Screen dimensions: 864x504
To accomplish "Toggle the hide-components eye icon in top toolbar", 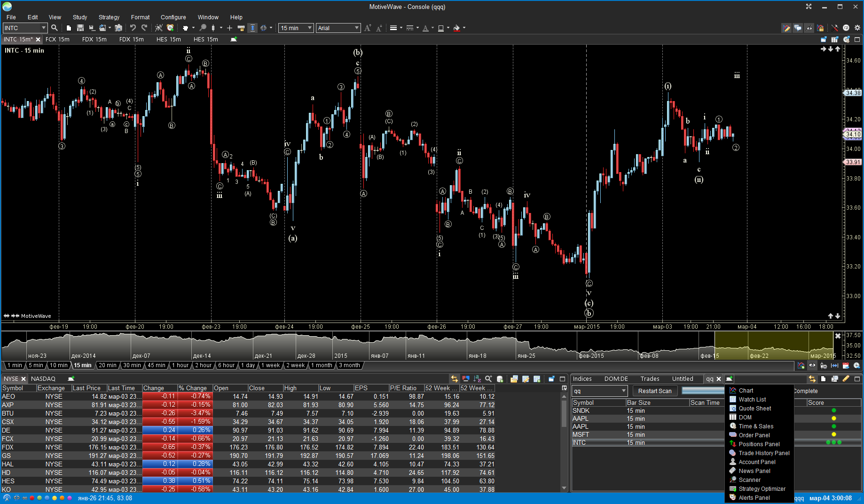I will [809, 28].
